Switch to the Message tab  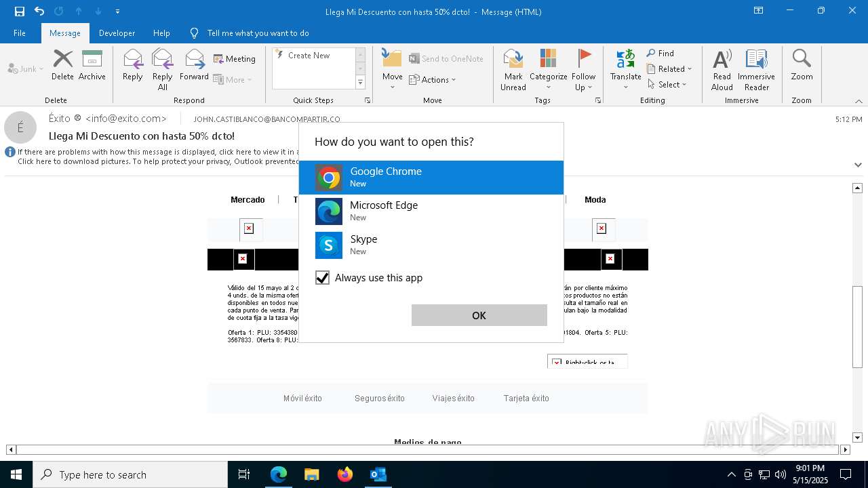pyautogui.click(x=65, y=33)
